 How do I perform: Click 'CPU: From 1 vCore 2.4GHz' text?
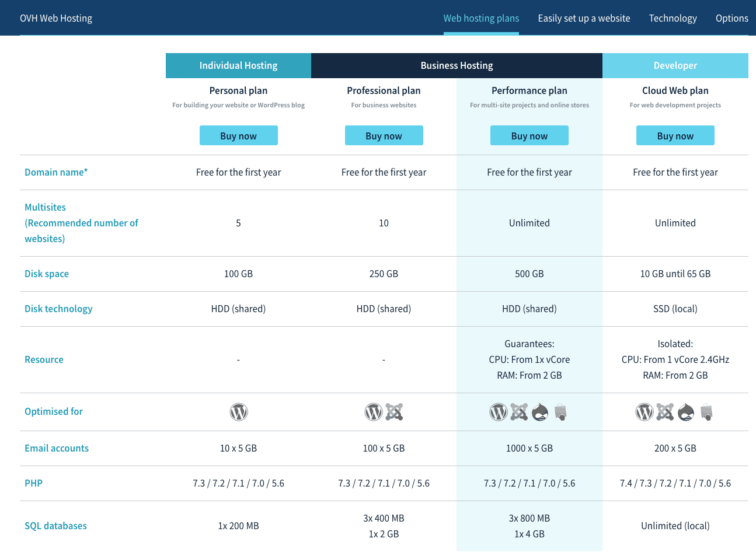(x=675, y=359)
